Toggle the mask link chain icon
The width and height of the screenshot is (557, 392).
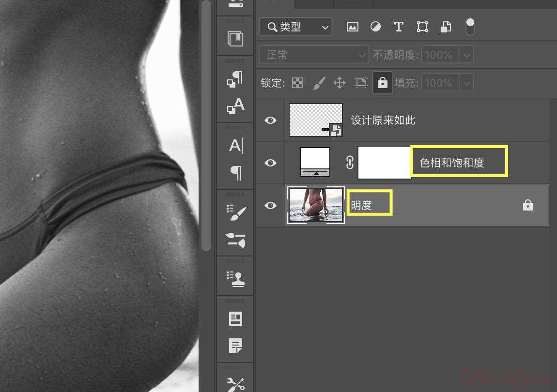pos(350,162)
